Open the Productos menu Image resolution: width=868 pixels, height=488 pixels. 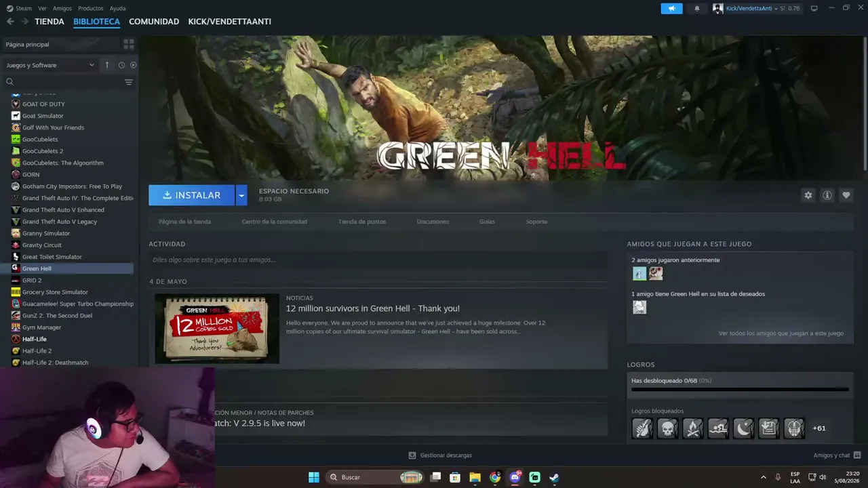point(90,8)
